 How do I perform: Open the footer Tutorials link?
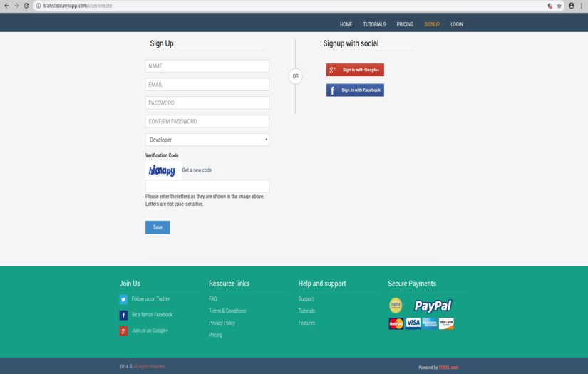(x=306, y=311)
